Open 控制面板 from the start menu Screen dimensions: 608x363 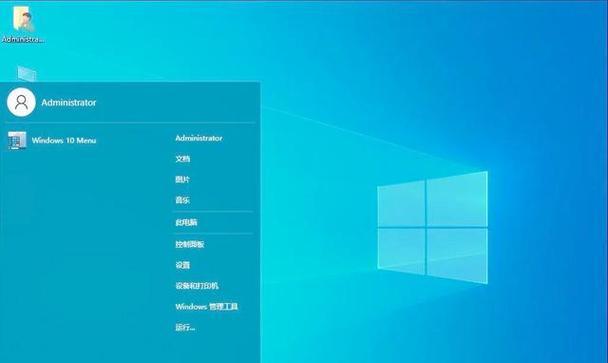190,244
